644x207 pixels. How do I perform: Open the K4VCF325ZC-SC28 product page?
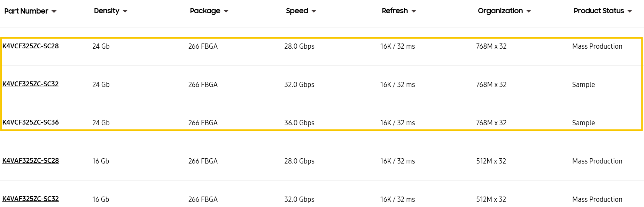[31, 46]
